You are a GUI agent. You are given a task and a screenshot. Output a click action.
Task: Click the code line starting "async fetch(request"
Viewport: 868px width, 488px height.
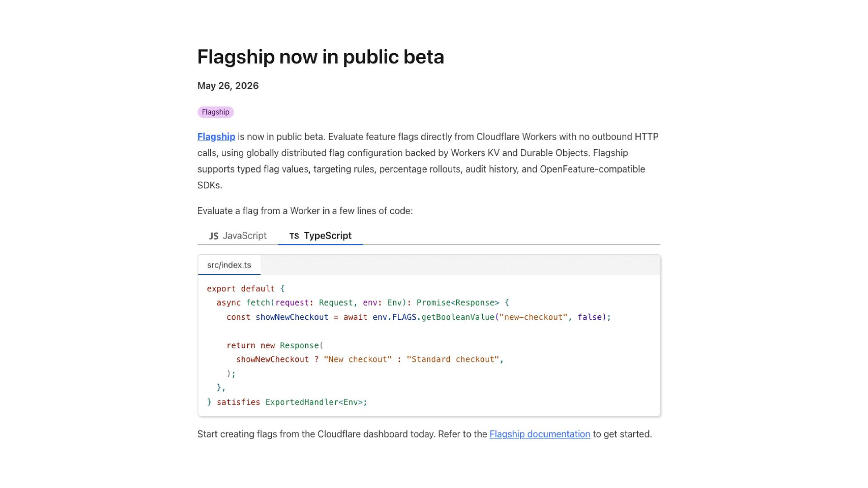(x=363, y=303)
